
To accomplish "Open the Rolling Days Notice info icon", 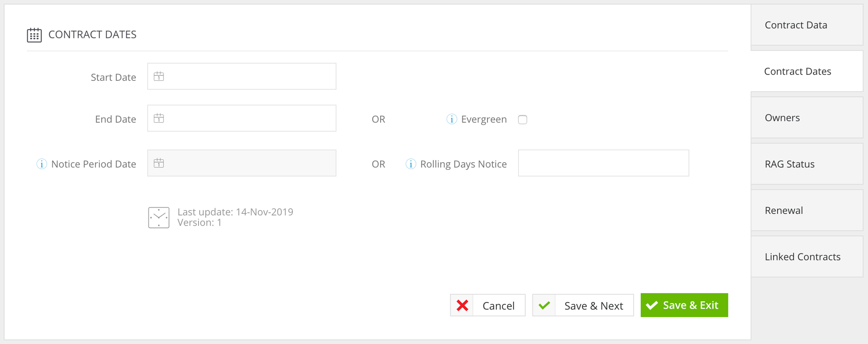I will coord(410,164).
